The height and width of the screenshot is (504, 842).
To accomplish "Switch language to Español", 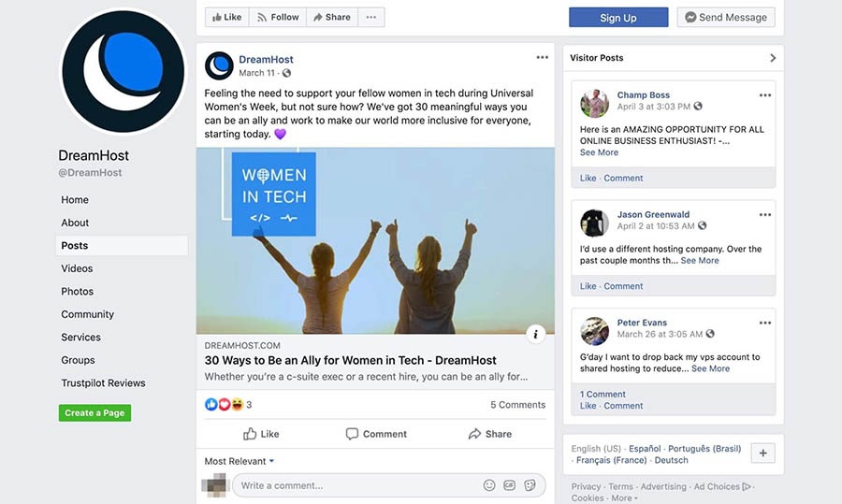I will [645, 449].
